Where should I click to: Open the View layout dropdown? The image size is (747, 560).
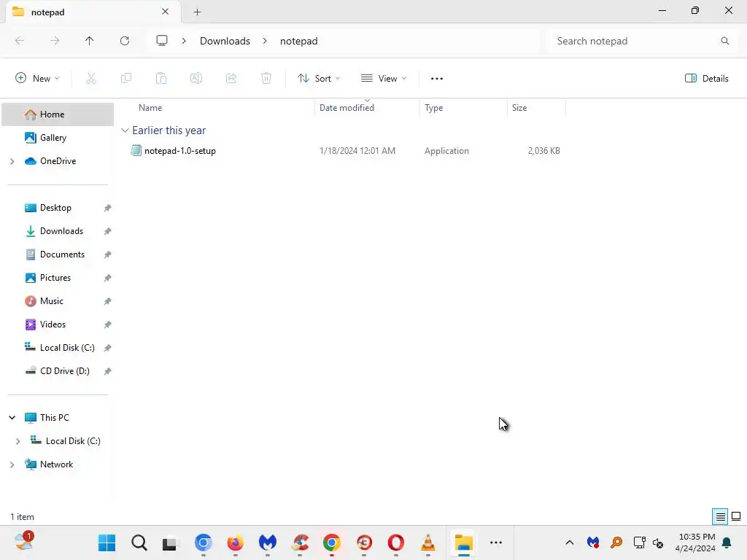click(384, 79)
